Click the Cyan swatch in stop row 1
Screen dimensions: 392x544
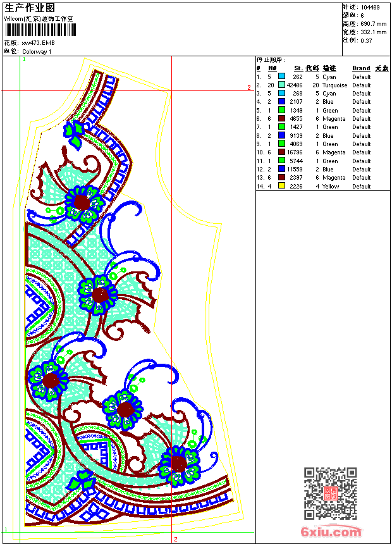tap(281, 77)
